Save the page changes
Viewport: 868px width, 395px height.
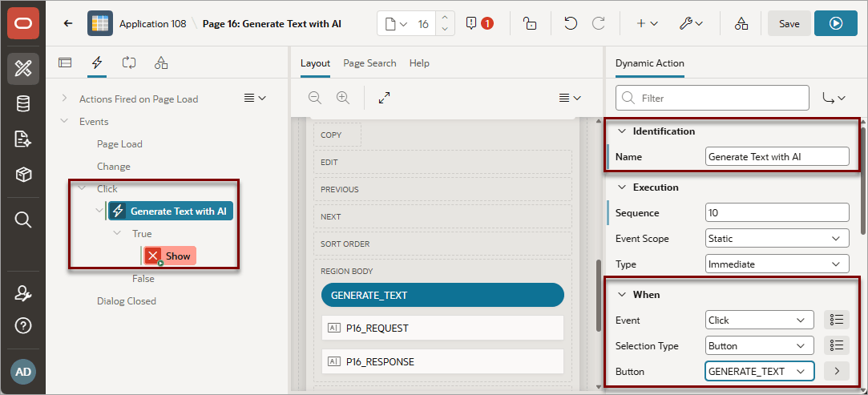coord(789,23)
